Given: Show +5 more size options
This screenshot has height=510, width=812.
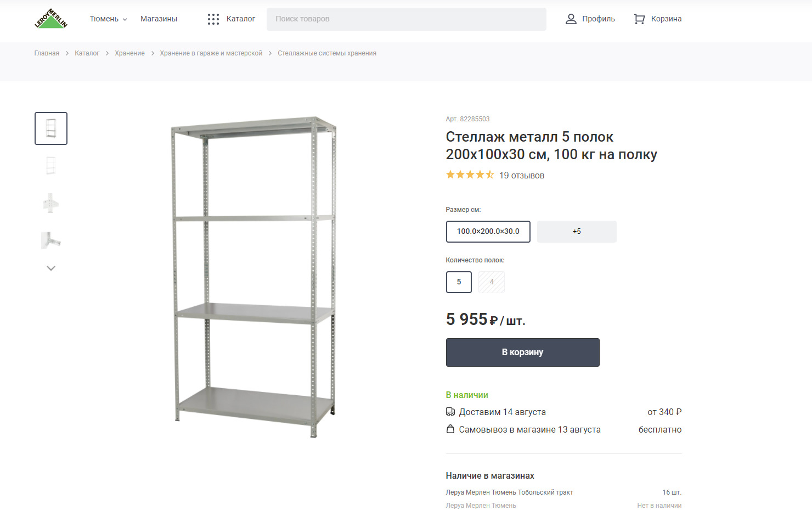Looking at the screenshot, I should click(x=577, y=232).
